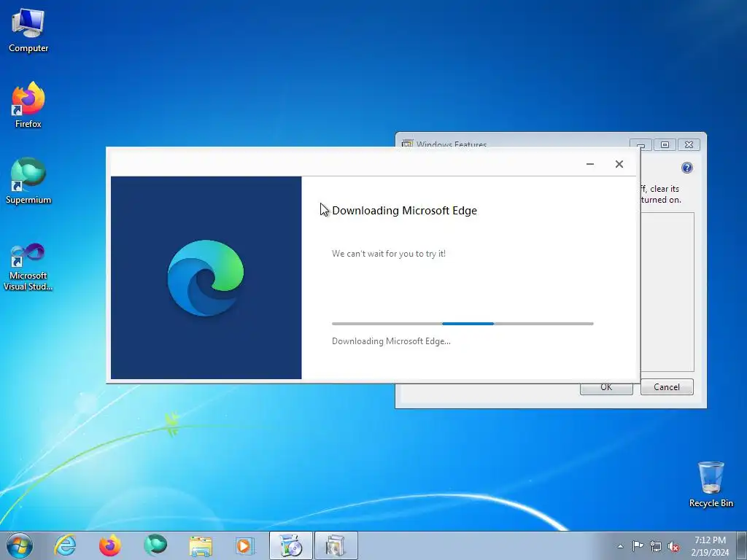
Task: Maximize the Windows Features window
Action: (x=665, y=145)
